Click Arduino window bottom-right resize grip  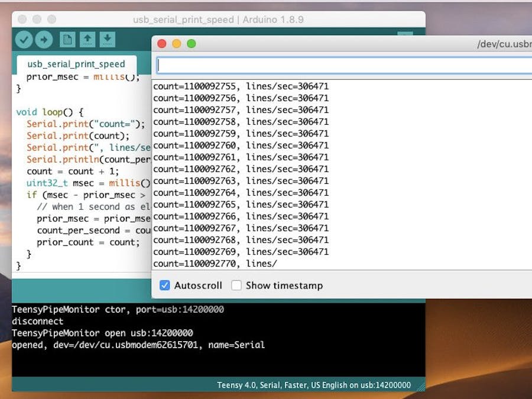(x=421, y=387)
